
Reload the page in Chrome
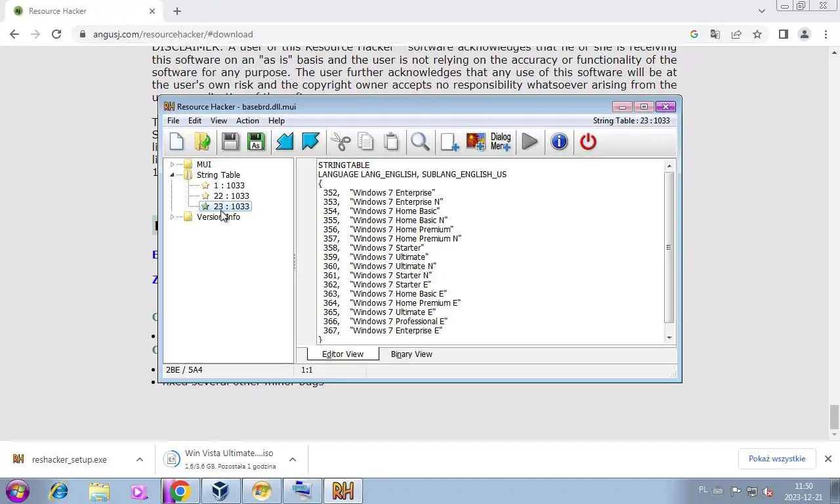click(x=56, y=34)
